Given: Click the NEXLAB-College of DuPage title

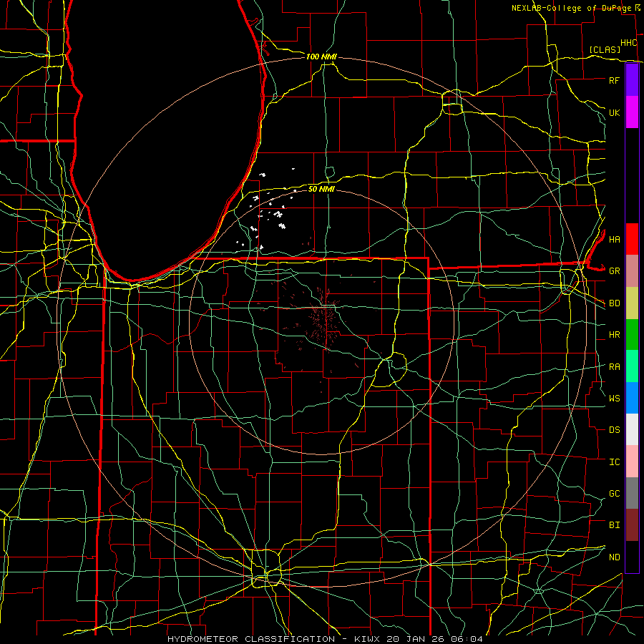Looking at the screenshot, I should click(571, 8).
